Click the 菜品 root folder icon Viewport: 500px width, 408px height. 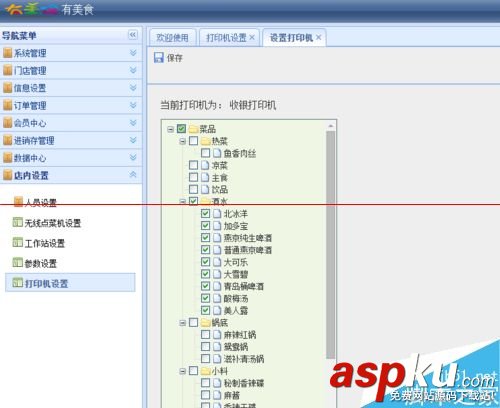point(193,129)
